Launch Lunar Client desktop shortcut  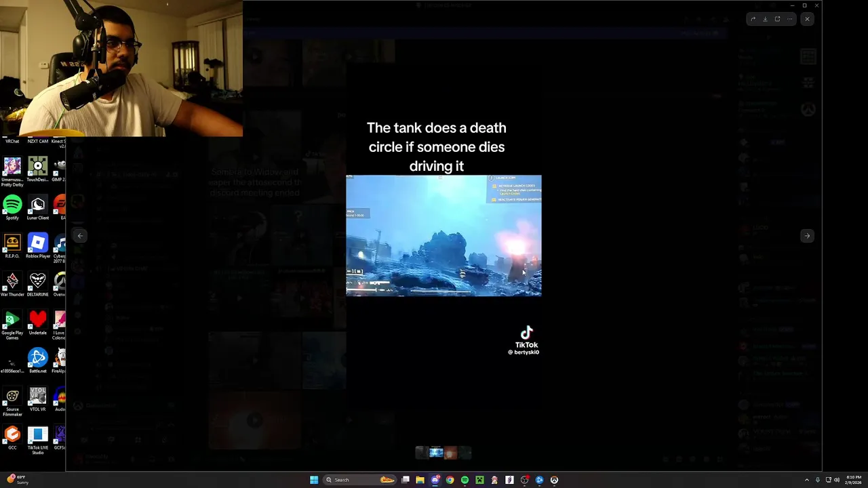[x=38, y=207]
